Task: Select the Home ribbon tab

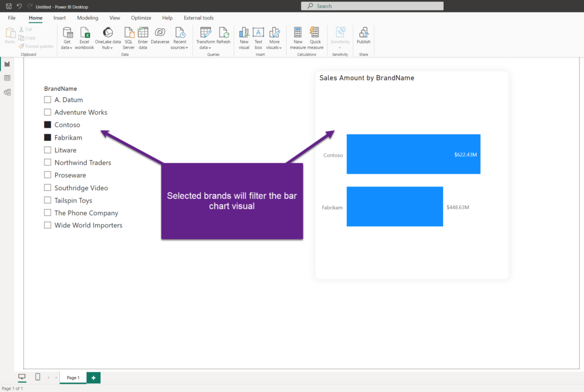Action: pos(35,18)
